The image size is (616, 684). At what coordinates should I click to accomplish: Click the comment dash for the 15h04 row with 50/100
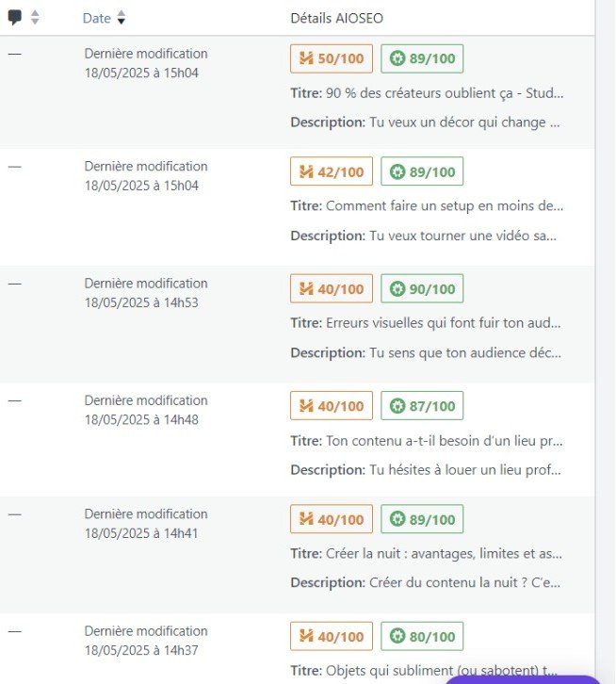14,54
